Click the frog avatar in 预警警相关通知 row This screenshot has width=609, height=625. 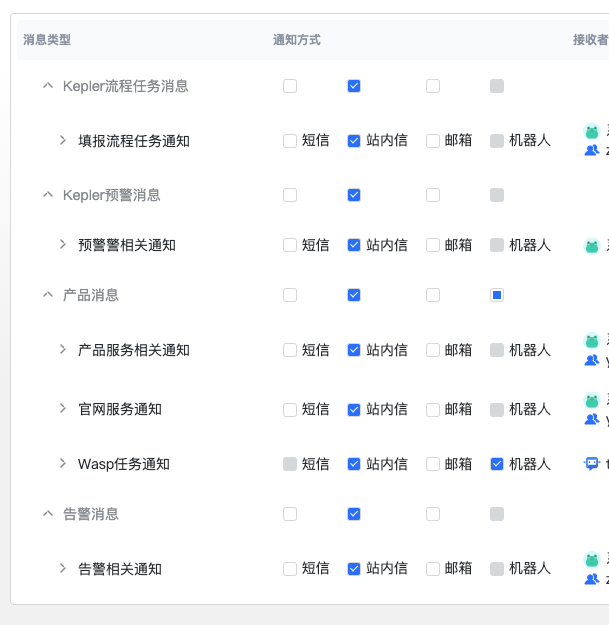tap(592, 245)
